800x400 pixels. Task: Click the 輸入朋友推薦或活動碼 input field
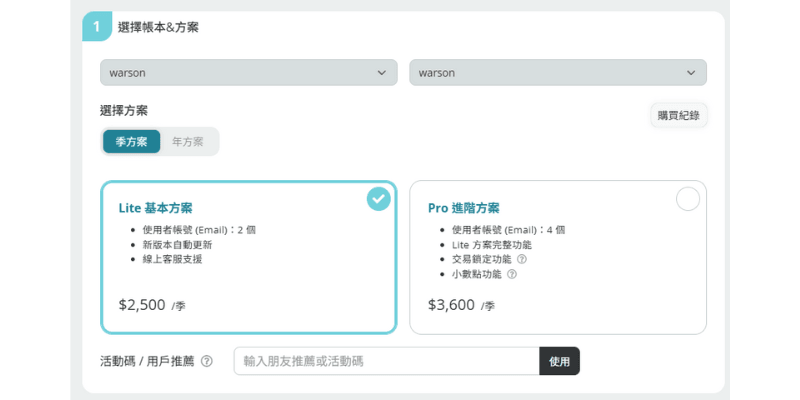pos(386,361)
